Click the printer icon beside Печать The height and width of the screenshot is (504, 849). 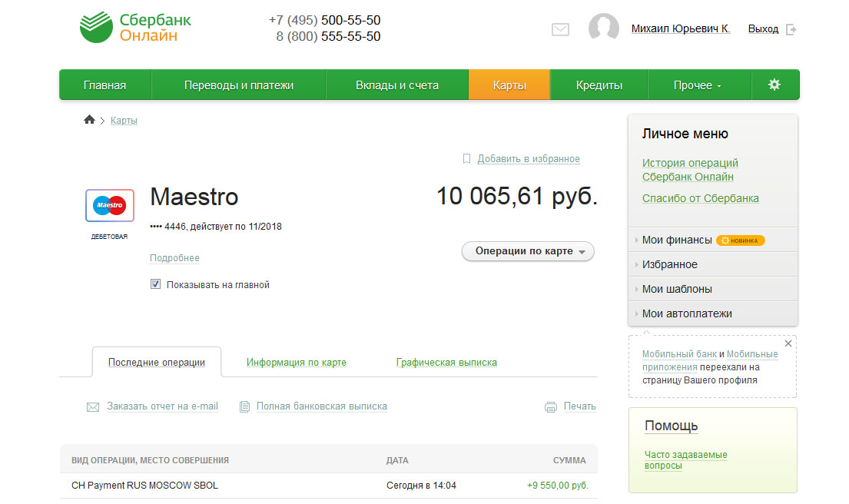click(551, 407)
